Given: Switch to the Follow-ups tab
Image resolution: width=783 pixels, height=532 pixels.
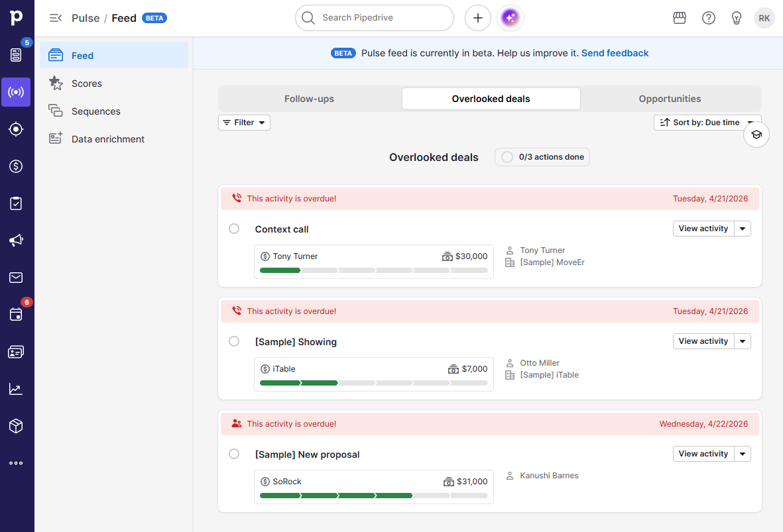Looking at the screenshot, I should coord(309,98).
